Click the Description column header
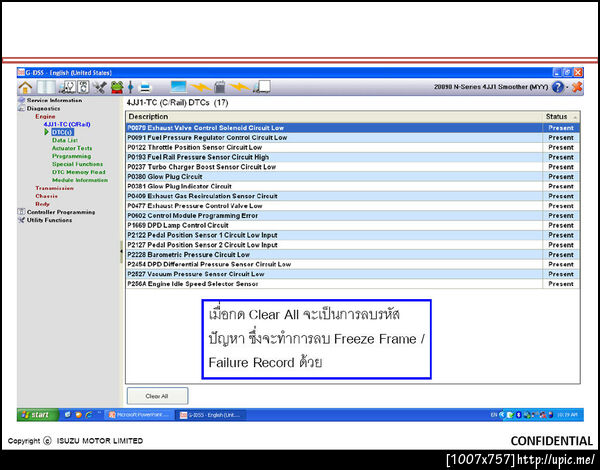Screen dimensions: 600x470 [333, 116]
